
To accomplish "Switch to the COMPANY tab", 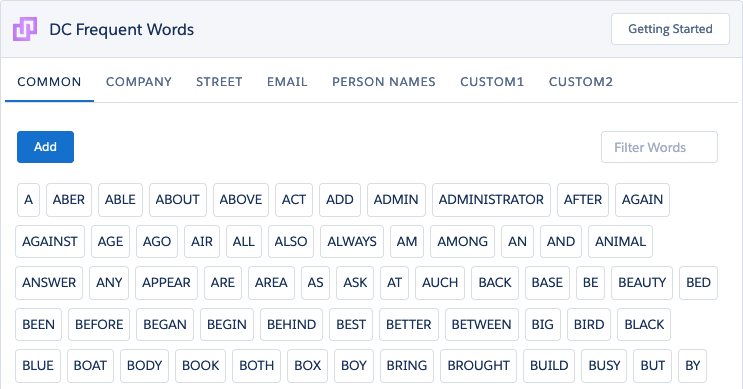I will pyautogui.click(x=139, y=82).
